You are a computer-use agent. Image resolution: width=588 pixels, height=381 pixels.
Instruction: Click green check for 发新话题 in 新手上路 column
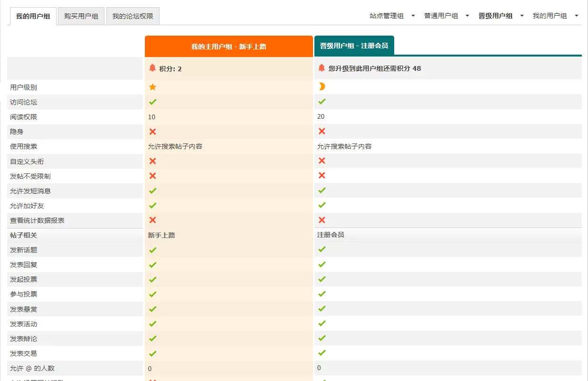[x=152, y=250]
